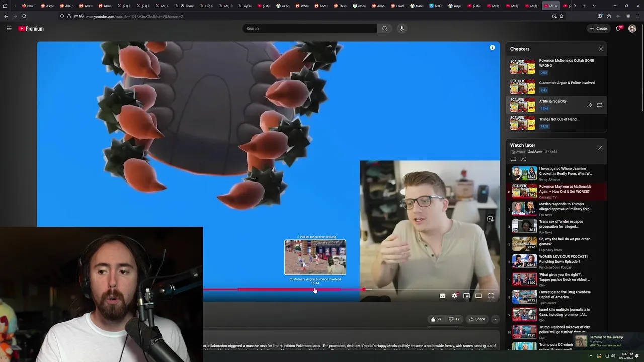Open the player settings gear
The height and width of the screenshot is (362, 644).
(454, 296)
